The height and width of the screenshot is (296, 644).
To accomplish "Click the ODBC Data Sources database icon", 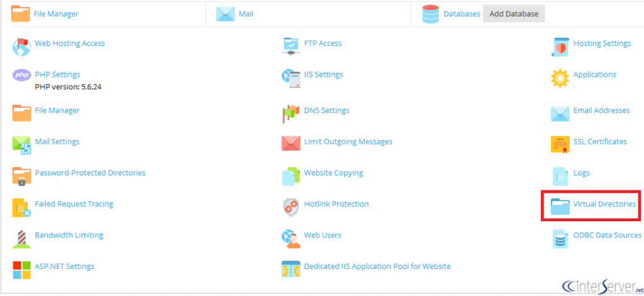I will click(560, 239).
